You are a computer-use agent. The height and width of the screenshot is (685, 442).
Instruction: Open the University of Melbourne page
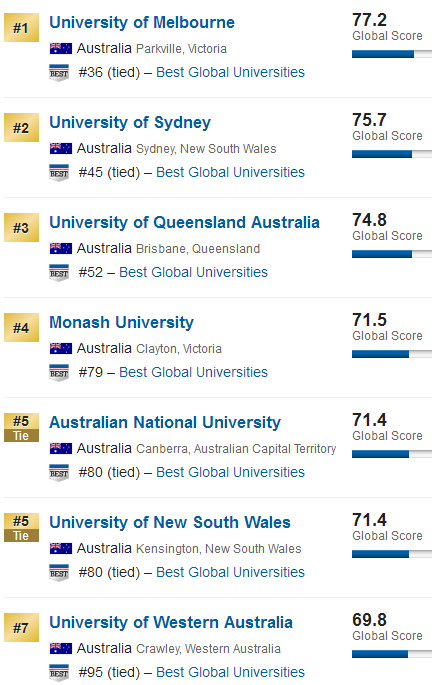[142, 23]
